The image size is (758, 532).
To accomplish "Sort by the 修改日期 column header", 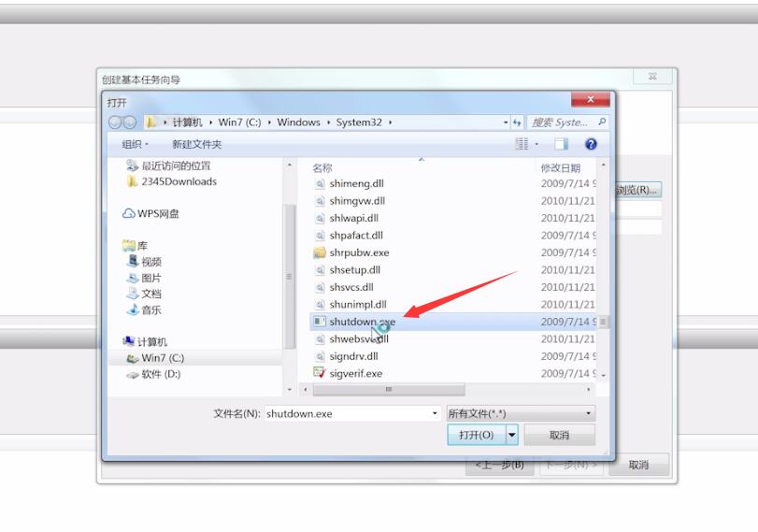I will [560, 167].
